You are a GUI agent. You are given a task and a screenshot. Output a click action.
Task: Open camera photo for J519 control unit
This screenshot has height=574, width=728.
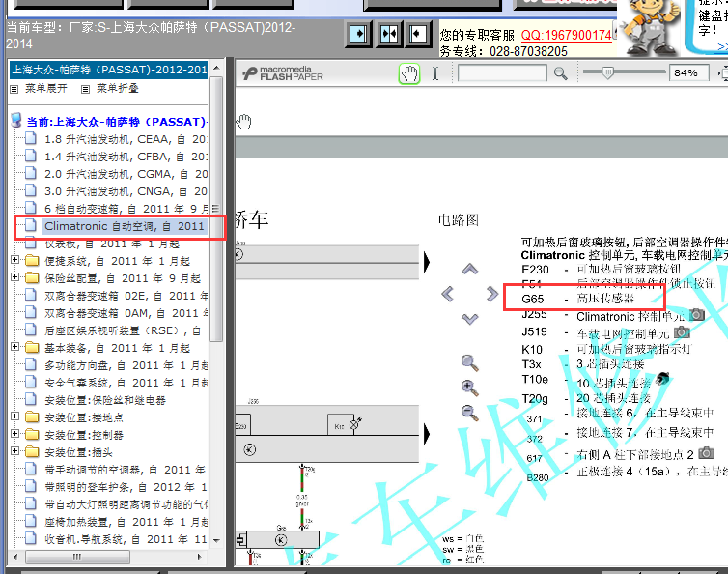coord(682,331)
